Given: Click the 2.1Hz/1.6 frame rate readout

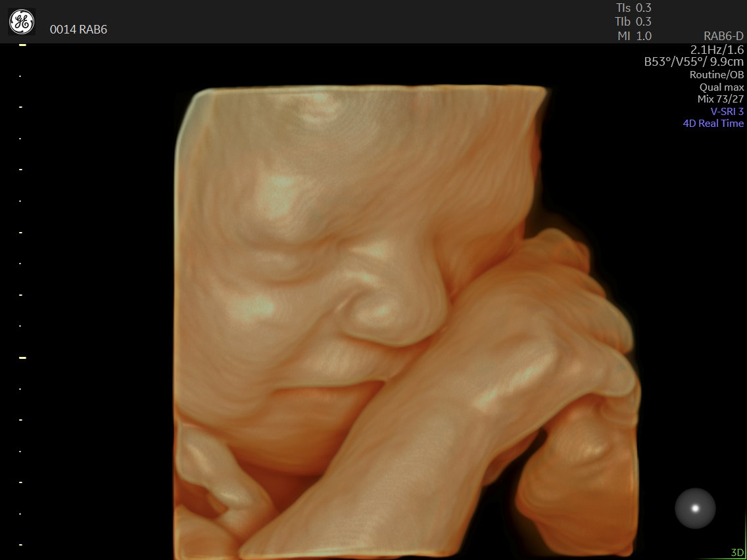Looking at the screenshot, I should [x=717, y=49].
